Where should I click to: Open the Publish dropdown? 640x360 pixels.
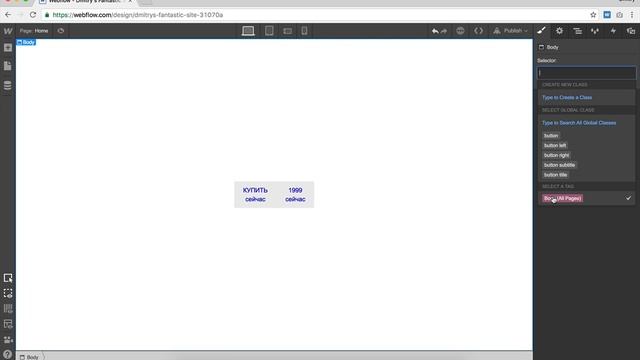click(x=510, y=31)
